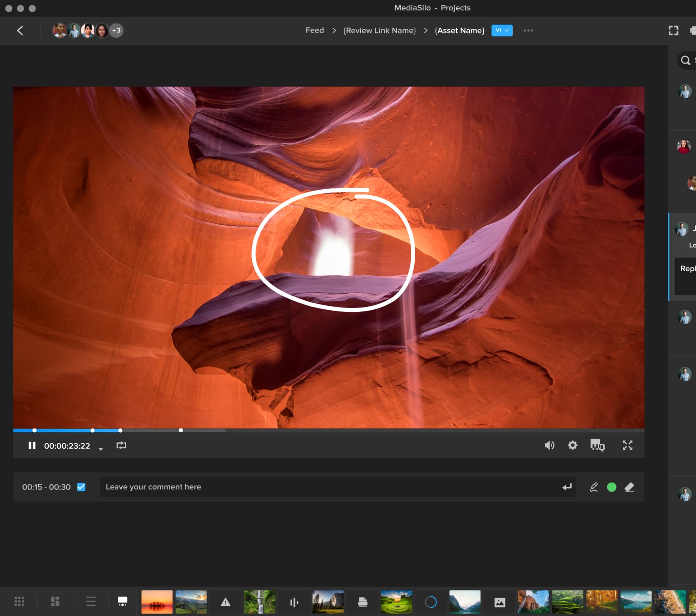Focus the Leave your comment here field
The image size is (696, 616).
338,487
